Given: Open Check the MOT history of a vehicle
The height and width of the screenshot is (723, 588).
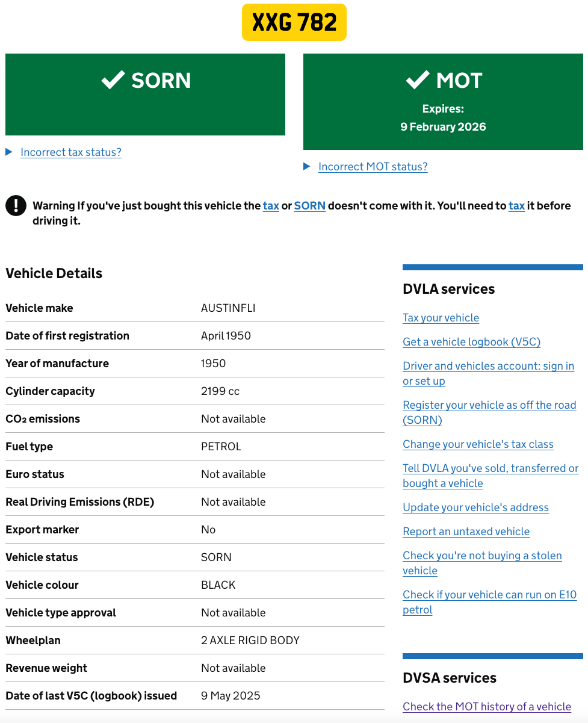Looking at the screenshot, I should pos(486,707).
